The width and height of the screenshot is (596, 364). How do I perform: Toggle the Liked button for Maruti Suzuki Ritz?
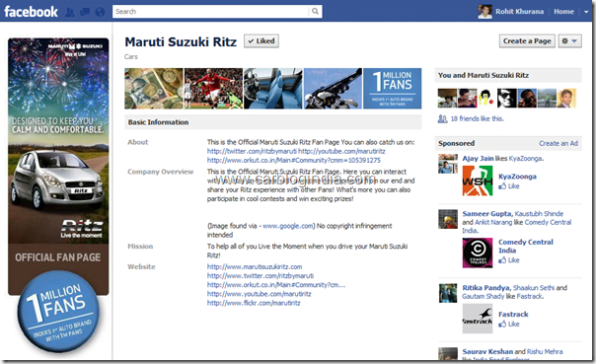[261, 41]
